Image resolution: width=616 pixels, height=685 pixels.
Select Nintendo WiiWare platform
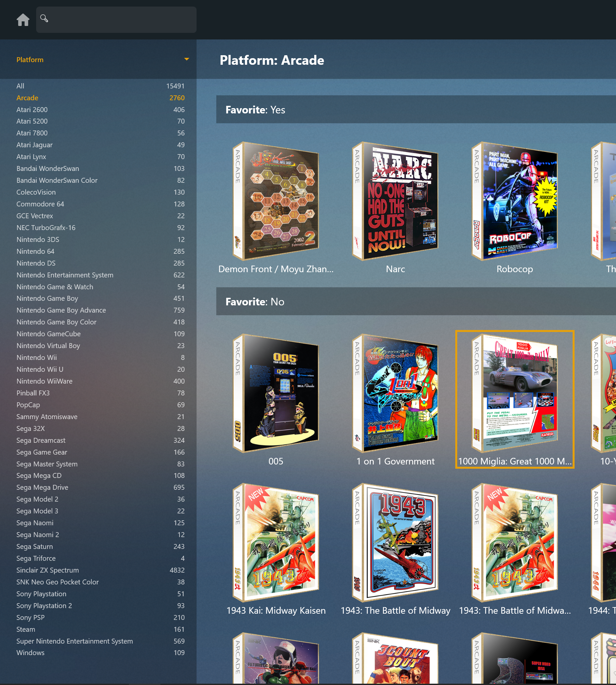[x=101, y=381]
